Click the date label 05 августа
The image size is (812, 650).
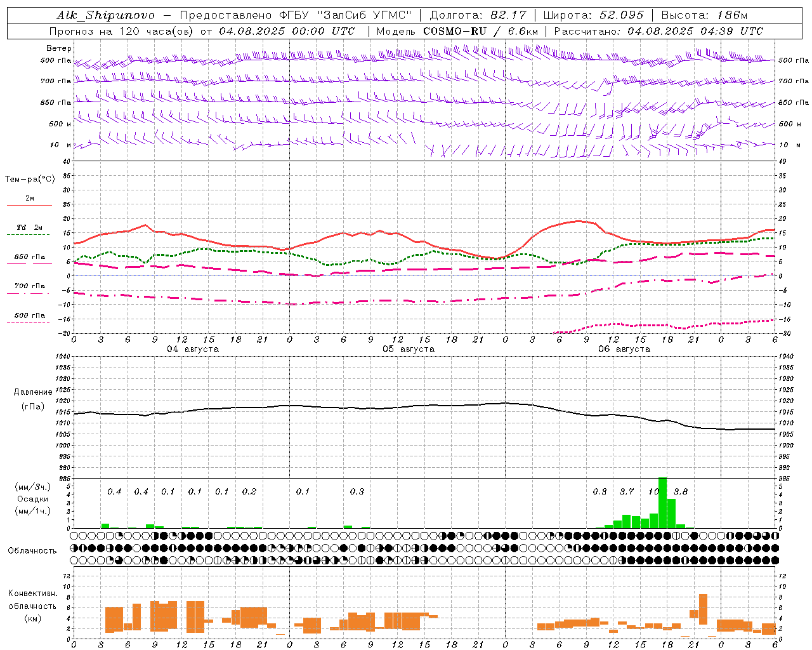409,349
